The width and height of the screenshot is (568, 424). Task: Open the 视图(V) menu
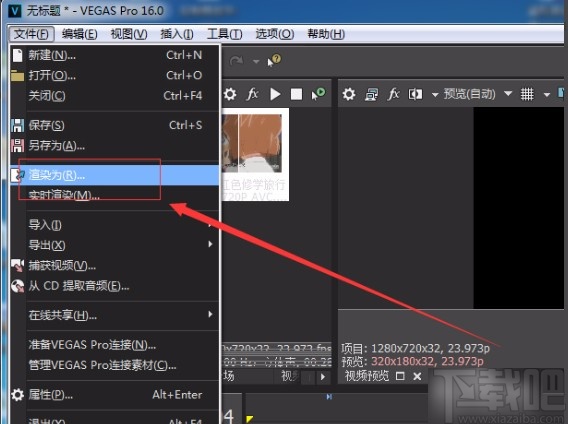129,34
